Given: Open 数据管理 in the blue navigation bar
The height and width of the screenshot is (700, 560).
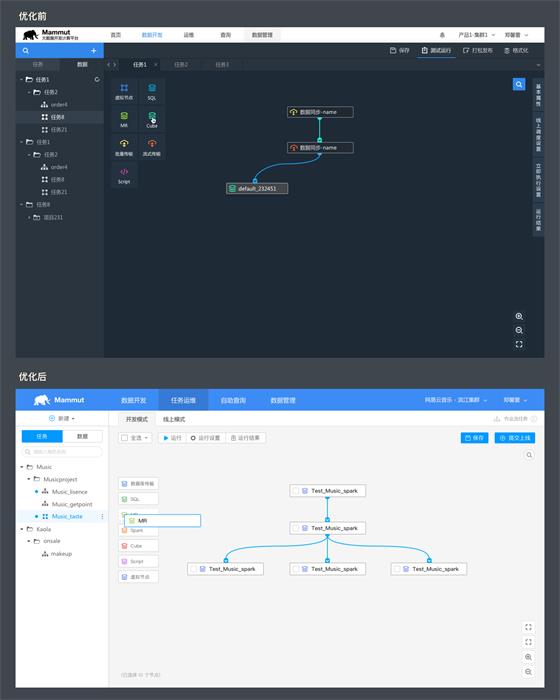Looking at the screenshot, I should (283, 400).
